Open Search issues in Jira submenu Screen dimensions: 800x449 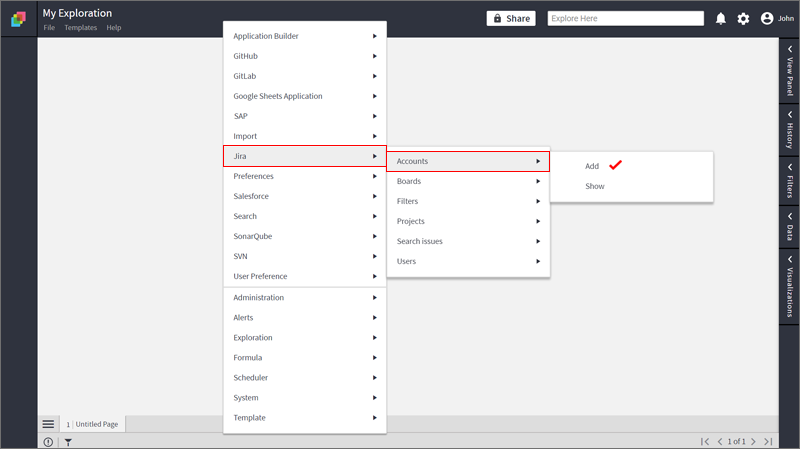(x=468, y=241)
